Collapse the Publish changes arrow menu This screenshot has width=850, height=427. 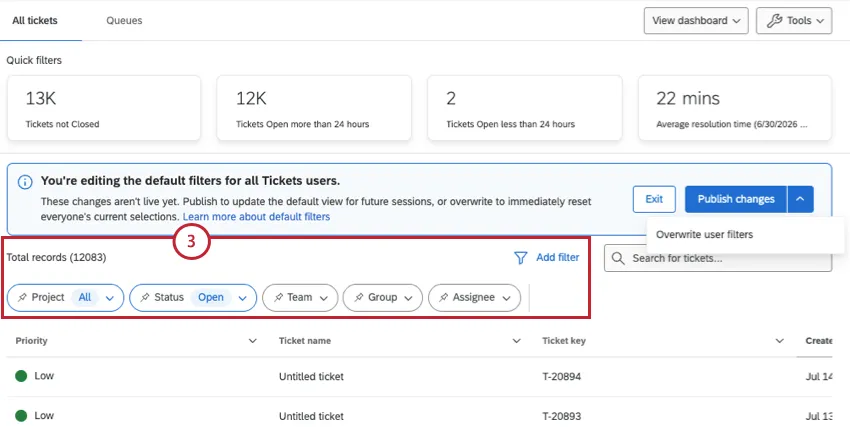(x=801, y=199)
